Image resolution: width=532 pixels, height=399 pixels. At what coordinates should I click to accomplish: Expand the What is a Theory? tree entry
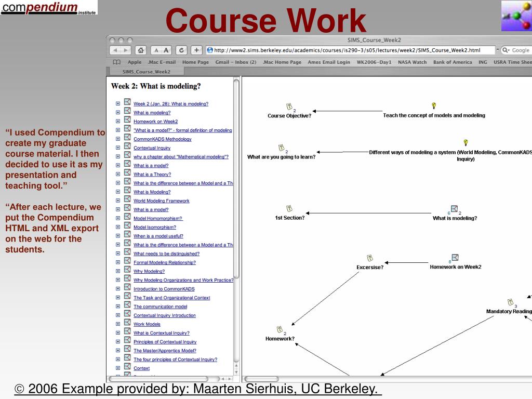point(118,174)
